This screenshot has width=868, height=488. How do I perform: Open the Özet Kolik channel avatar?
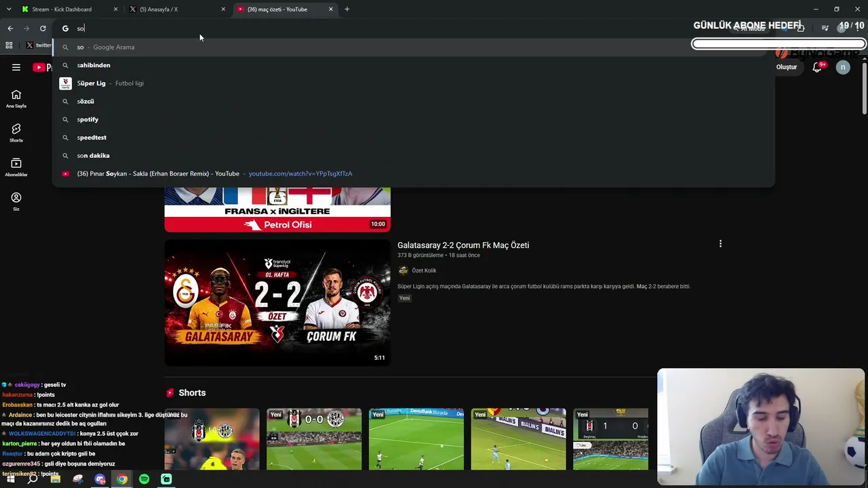(403, 270)
